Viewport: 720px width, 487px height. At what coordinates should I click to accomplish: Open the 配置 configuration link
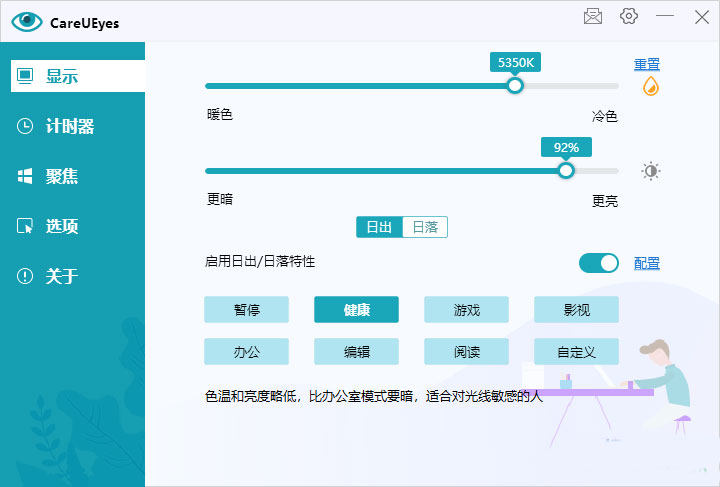click(647, 263)
